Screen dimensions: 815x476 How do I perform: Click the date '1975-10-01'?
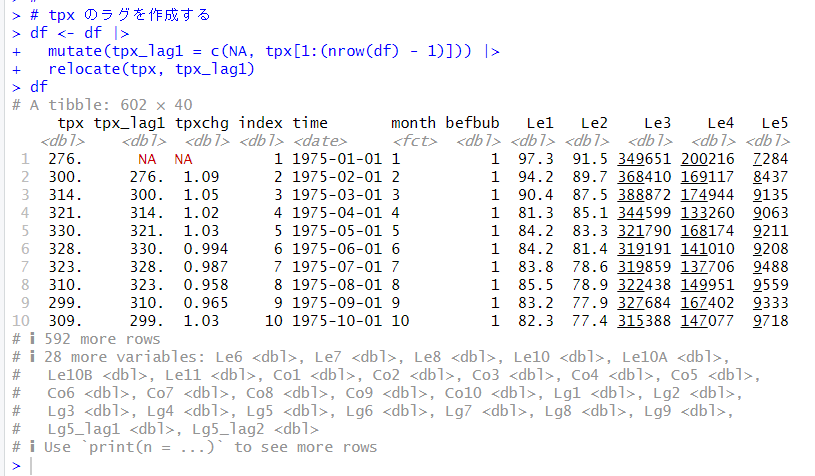337,321
